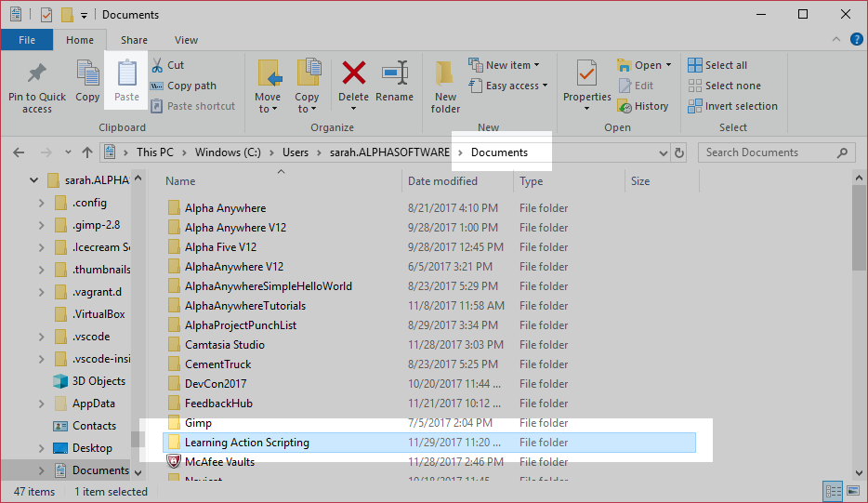Collapse the sarah.ALPHA tree node

pyautogui.click(x=33, y=180)
